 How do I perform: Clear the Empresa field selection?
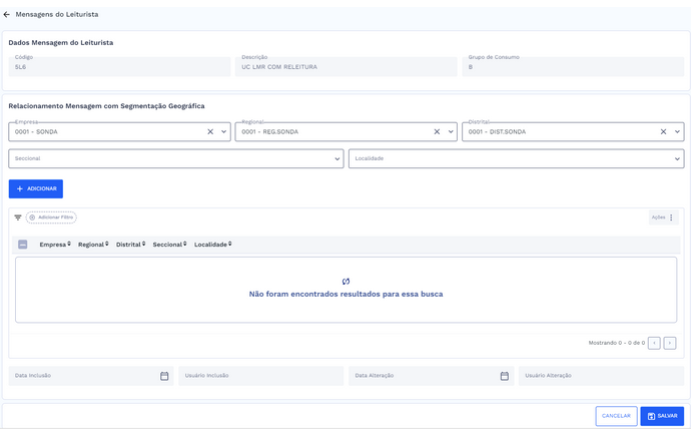(x=210, y=131)
